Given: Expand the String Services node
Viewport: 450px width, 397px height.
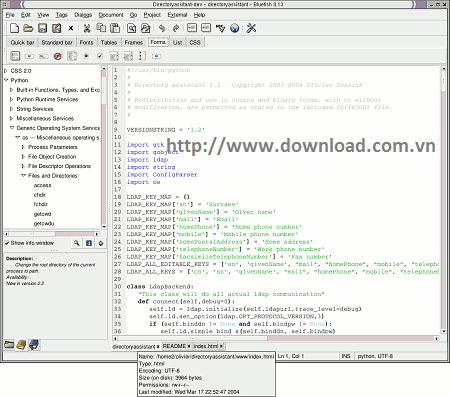Looking at the screenshot, I should point(11,109).
